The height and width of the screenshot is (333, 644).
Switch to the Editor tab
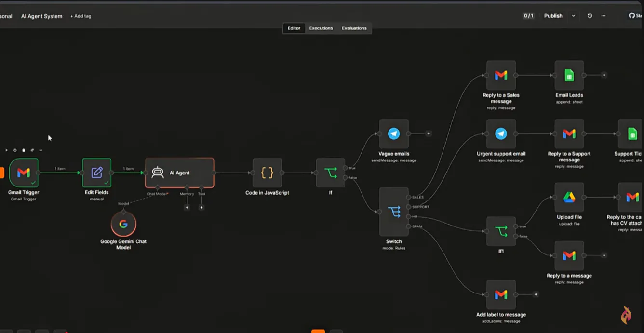point(294,28)
